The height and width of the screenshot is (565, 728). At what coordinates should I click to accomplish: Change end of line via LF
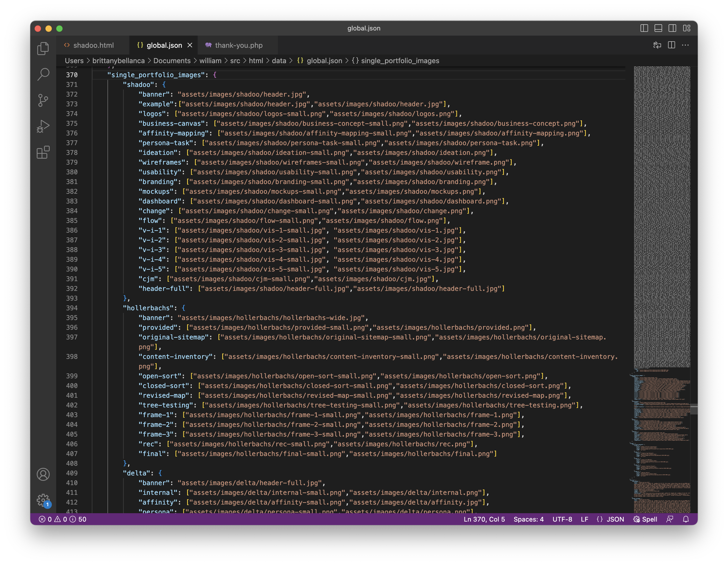click(584, 519)
